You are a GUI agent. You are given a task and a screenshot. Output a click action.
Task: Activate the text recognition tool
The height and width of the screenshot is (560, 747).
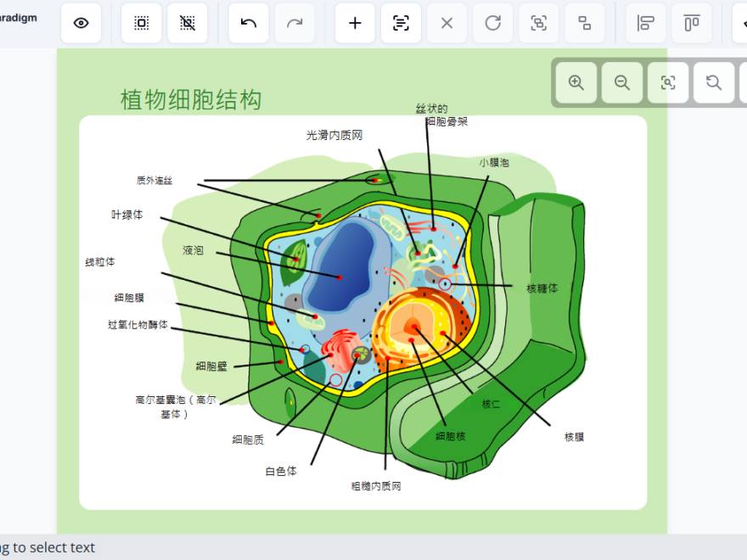point(401,23)
